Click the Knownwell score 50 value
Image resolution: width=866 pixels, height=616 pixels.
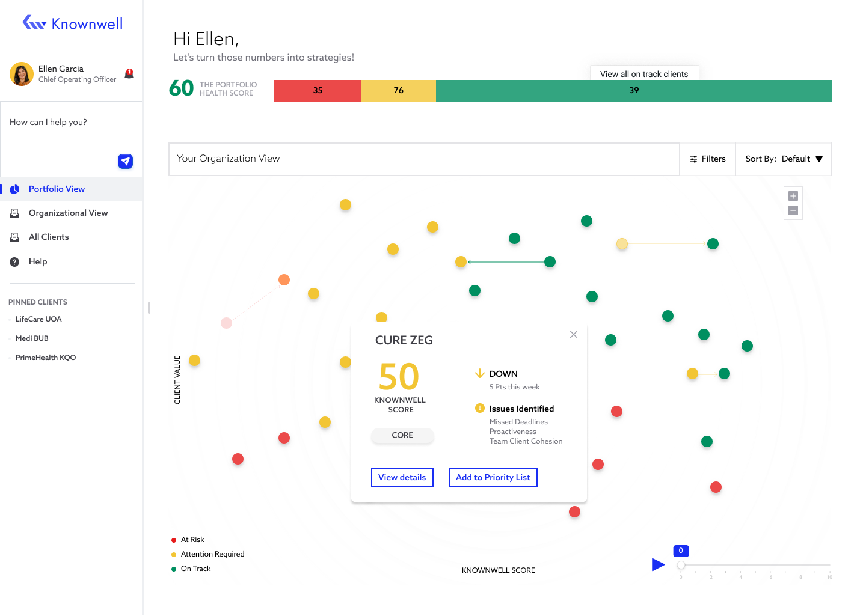[399, 376]
